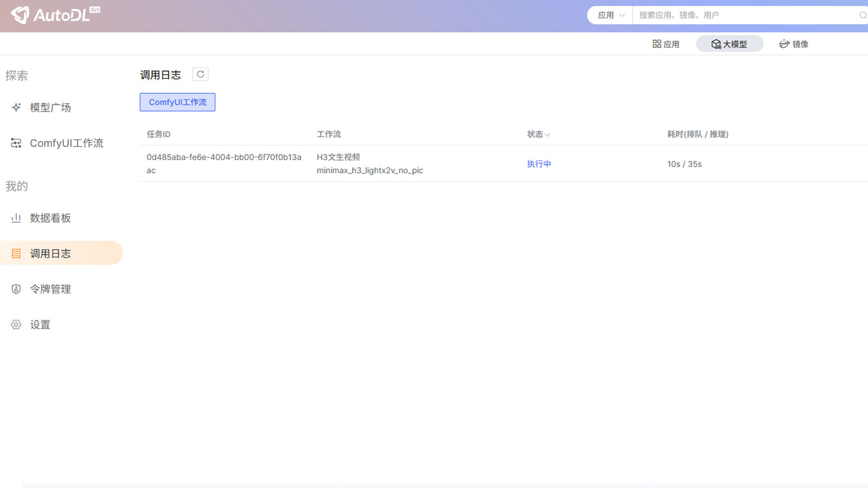
Task: Click workflow name H3文生视频
Action: [x=339, y=157]
